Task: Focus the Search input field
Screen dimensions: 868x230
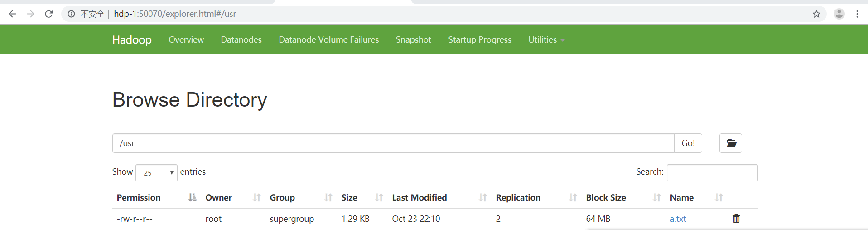Action: pos(712,173)
